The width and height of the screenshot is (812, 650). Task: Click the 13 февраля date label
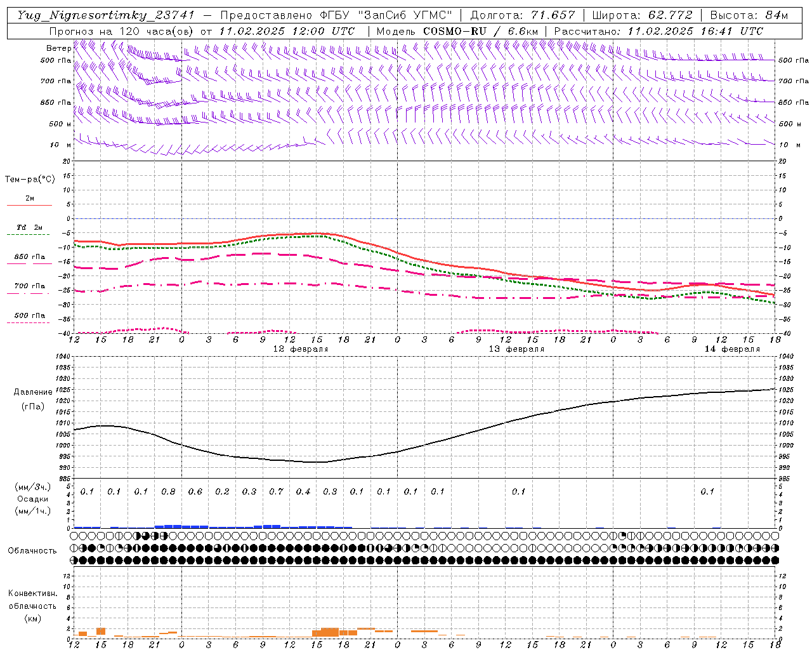(516, 349)
